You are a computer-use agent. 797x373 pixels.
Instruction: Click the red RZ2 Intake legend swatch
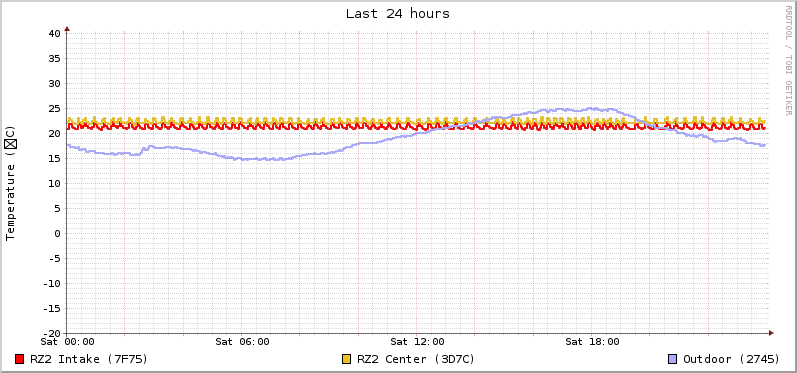tap(20, 359)
